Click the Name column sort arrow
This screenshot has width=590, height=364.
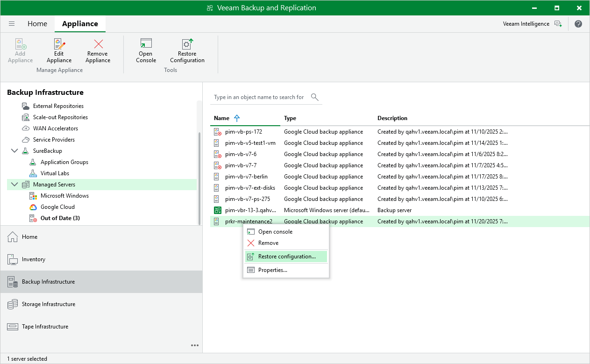point(237,118)
